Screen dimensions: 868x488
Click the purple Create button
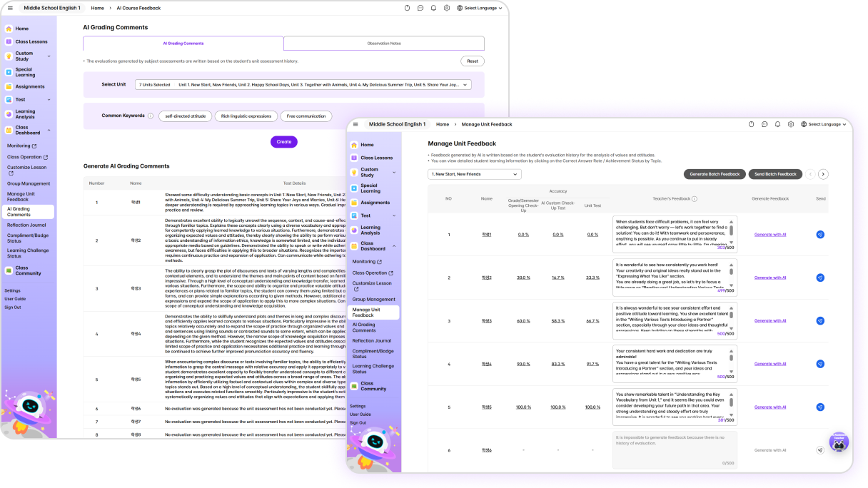pyautogui.click(x=284, y=142)
